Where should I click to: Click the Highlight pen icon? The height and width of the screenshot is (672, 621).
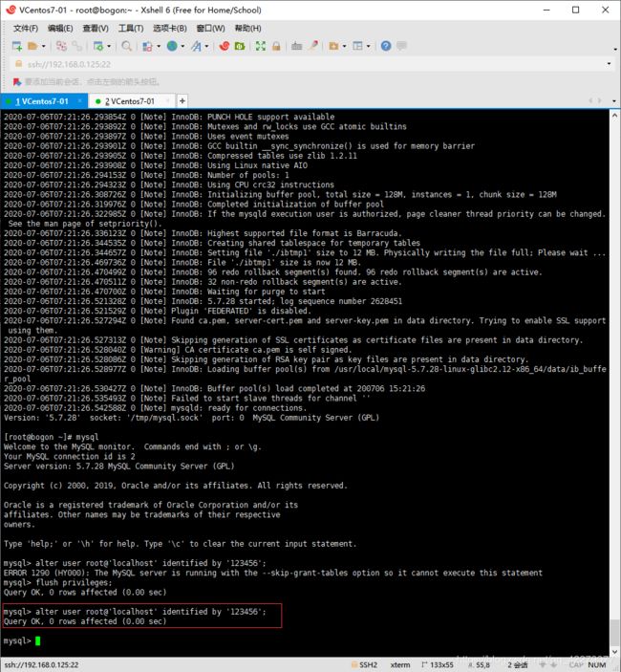tap(313, 46)
